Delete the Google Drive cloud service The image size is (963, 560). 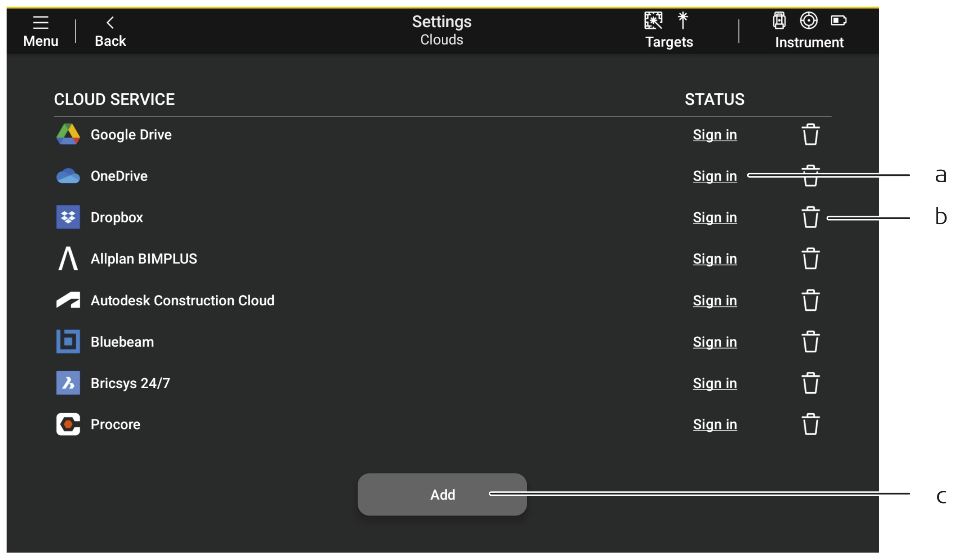(810, 135)
